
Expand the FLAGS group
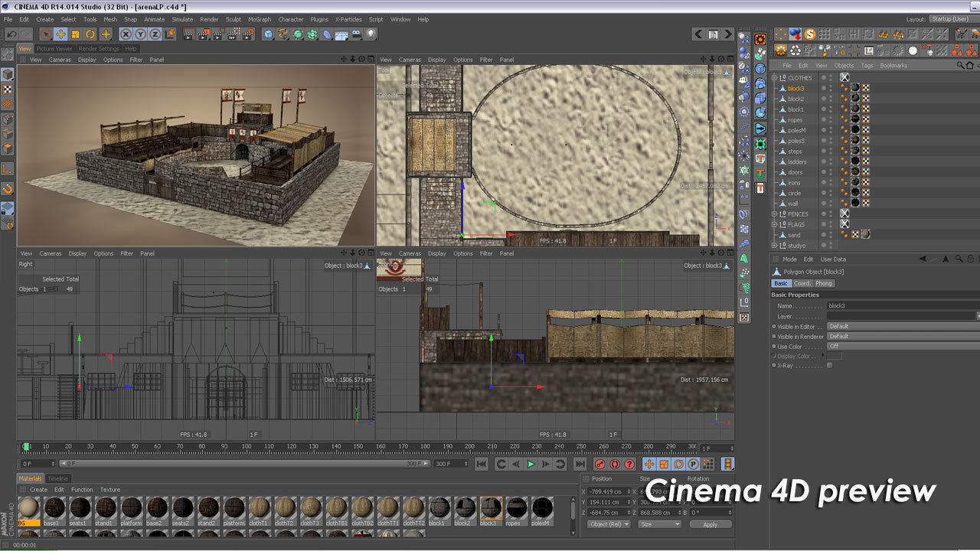click(x=774, y=224)
